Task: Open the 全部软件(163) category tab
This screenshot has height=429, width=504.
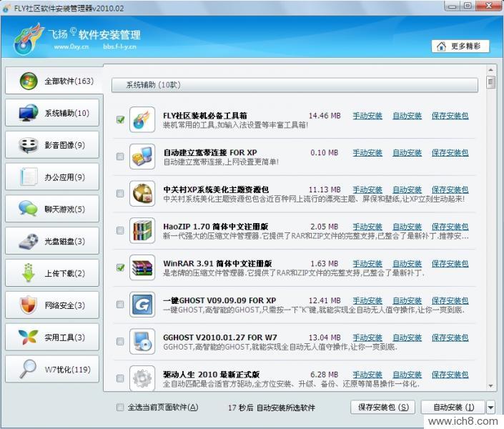Action: point(54,81)
